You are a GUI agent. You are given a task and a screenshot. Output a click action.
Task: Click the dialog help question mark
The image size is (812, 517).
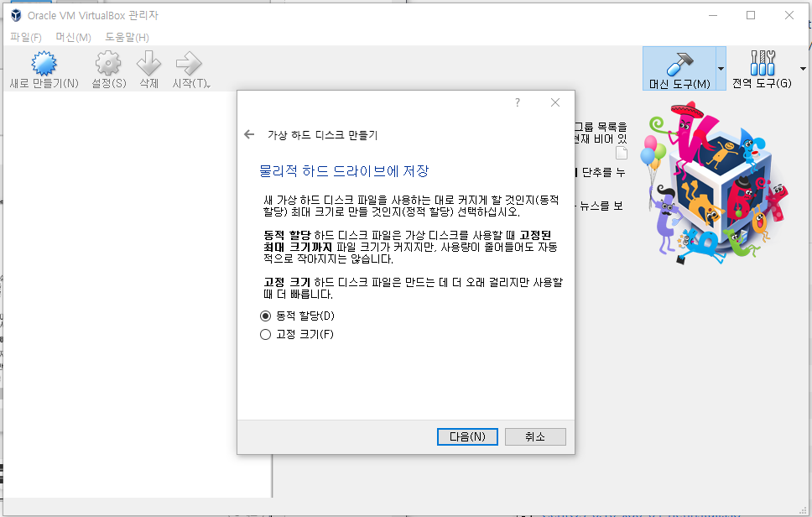click(518, 102)
